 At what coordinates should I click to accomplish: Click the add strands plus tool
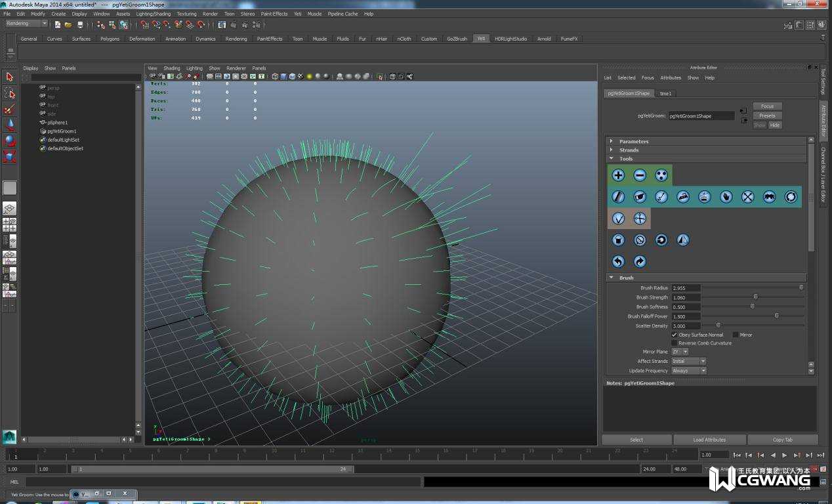[618, 175]
